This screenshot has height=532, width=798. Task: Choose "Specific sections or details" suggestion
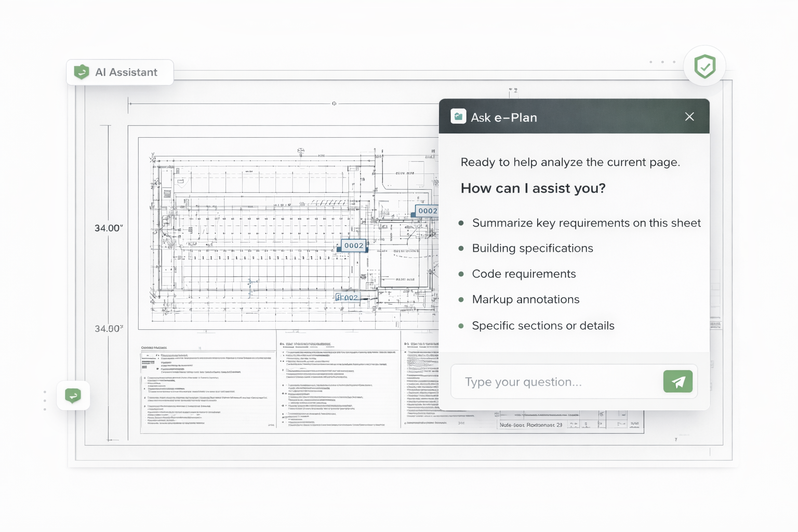[543, 326]
